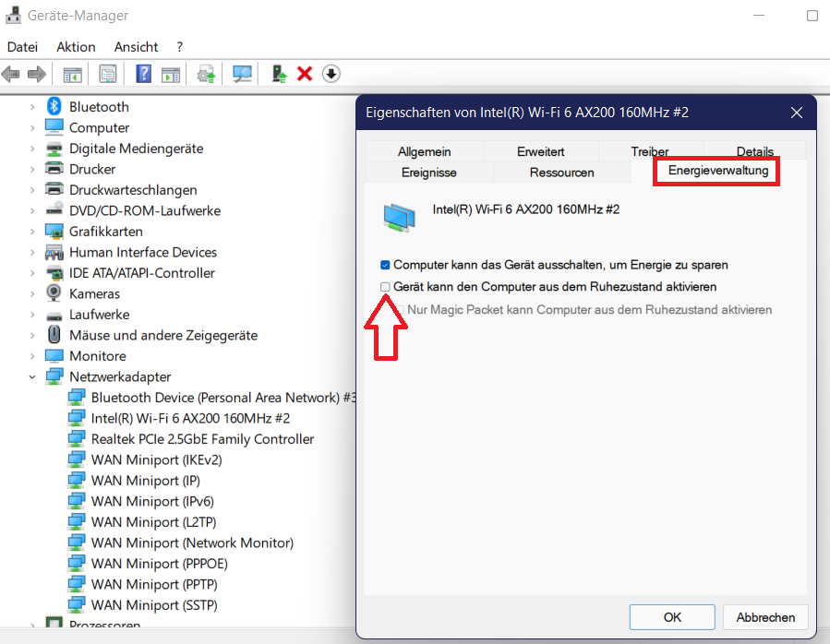Open the ? help menu
The width and height of the screenshot is (830, 644).
click(179, 46)
